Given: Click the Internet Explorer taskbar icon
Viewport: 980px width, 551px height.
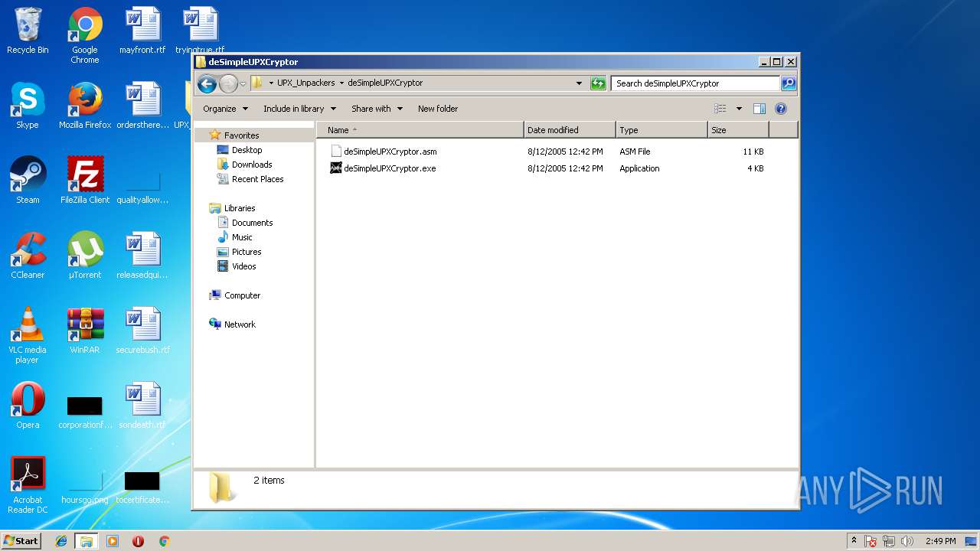Looking at the screenshot, I should point(62,541).
